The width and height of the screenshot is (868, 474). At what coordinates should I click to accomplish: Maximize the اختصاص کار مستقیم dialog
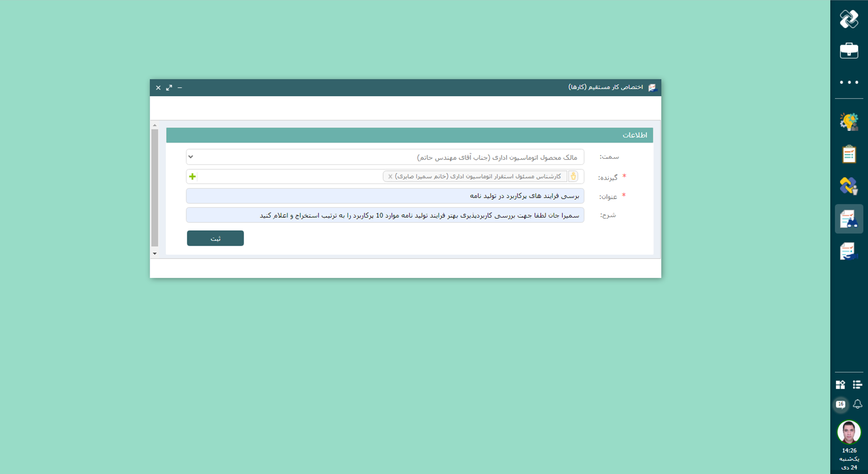pyautogui.click(x=169, y=88)
